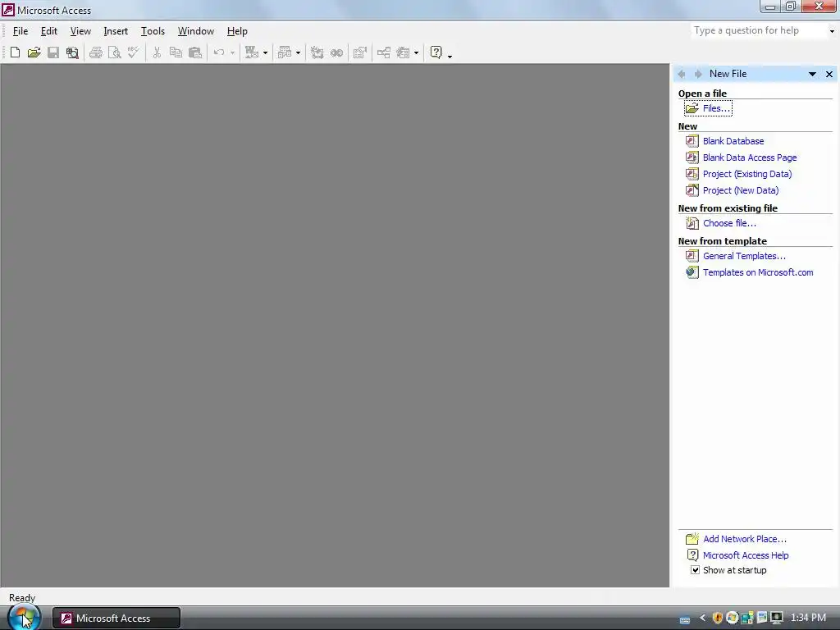
Task: Click the Properties toolbar icon
Action: pos(360,52)
